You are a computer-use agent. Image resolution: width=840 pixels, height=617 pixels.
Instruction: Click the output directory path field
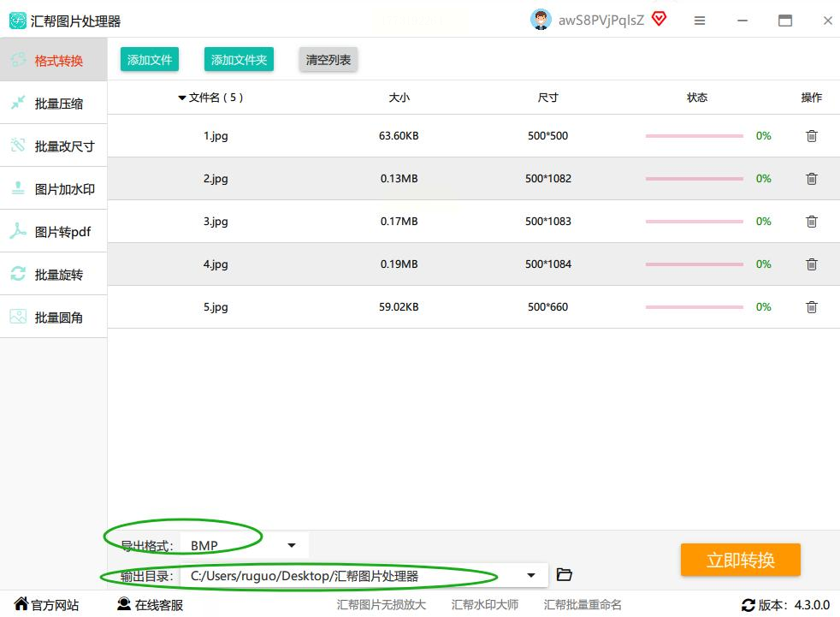click(x=364, y=576)
